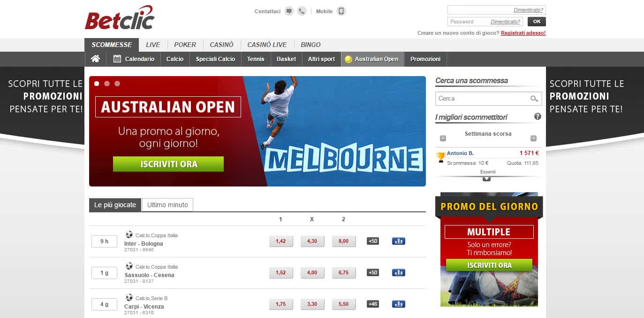Focus the username input field
The height and width of the screenshot is (318, 644).
[497, 10]
